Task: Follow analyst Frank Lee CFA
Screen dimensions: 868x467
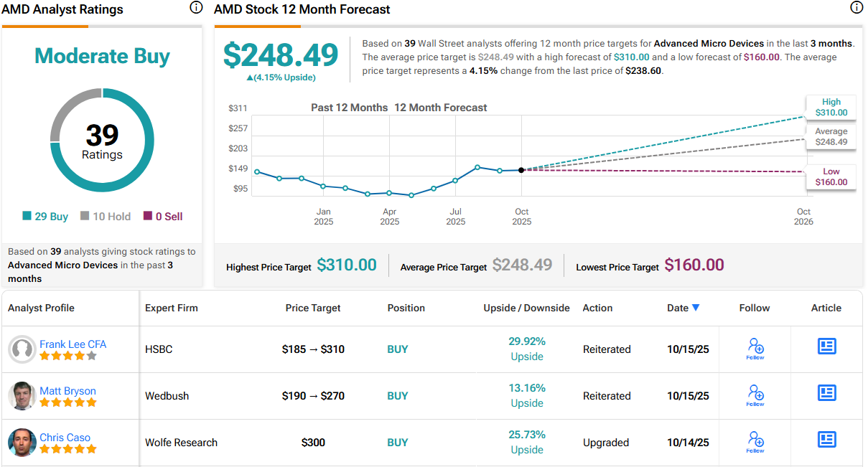Action: (755, 349)
